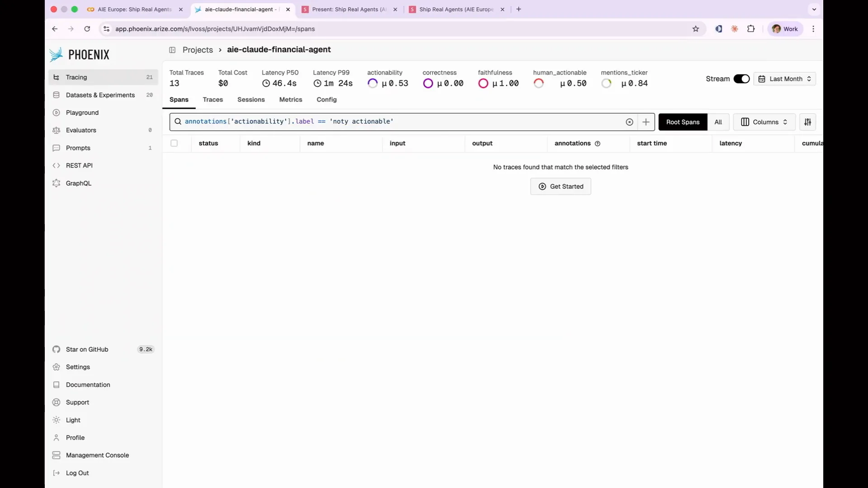Add a filter condition with plus icon
The image size is (868, 488).
646,122
